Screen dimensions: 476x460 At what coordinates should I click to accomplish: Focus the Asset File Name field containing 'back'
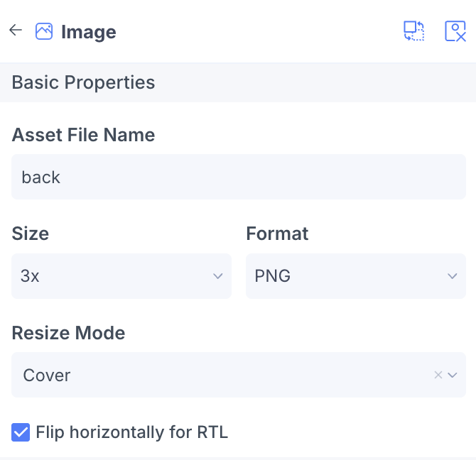pyautogui.click(x=238, y=177)
